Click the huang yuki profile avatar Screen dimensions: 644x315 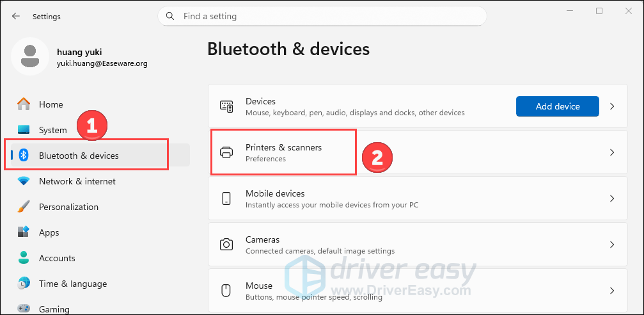pyautogui.click(x=29, y=56)
